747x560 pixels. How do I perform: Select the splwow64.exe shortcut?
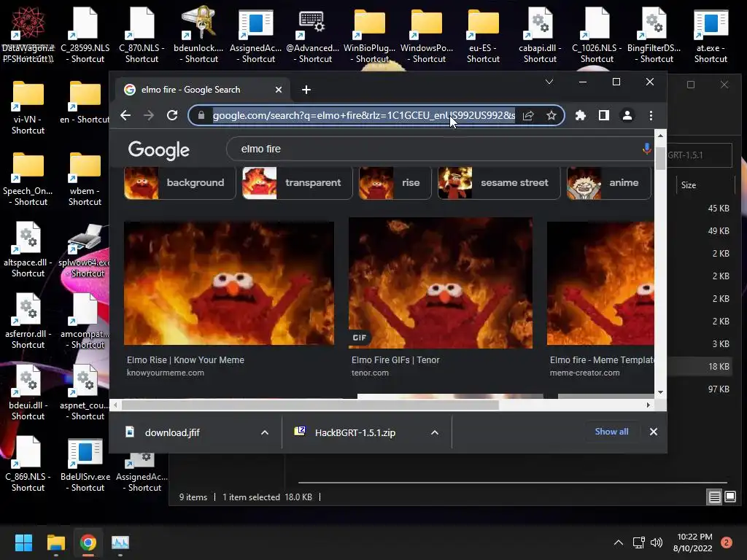click(85, 250)
